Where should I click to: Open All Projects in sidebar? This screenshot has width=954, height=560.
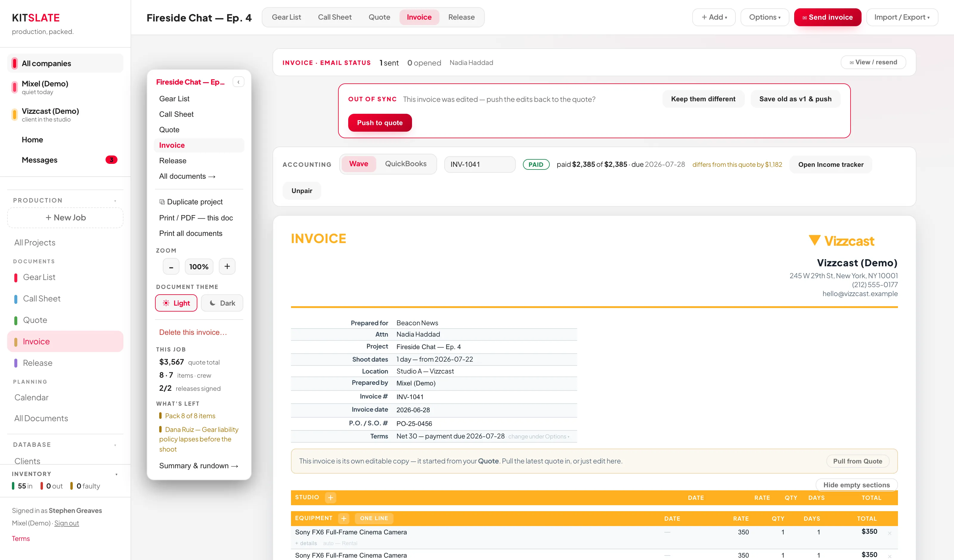pos(65,242)
